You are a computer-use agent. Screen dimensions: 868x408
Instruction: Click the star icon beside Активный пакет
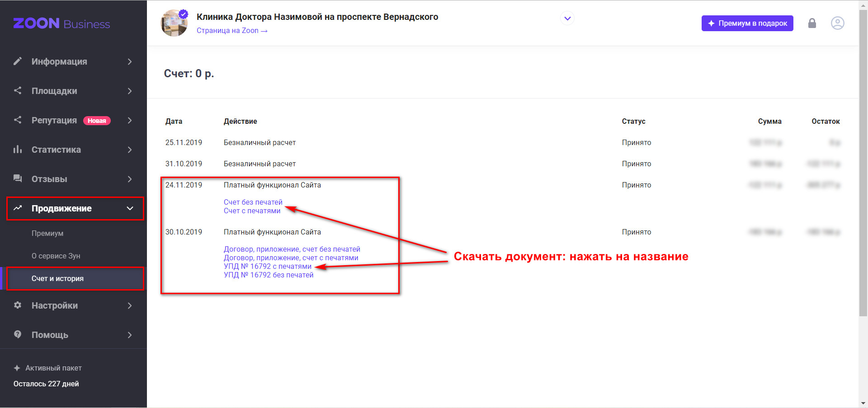pyautogui.click(x=17, y=368)
